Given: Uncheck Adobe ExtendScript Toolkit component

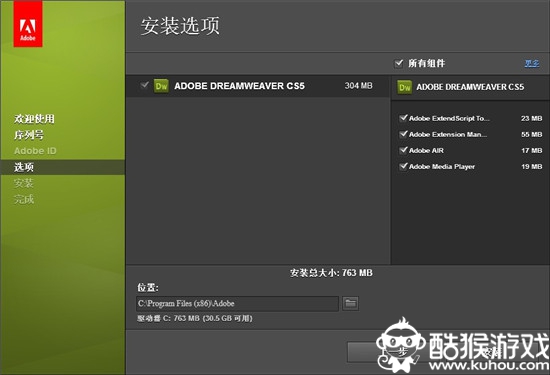Looking at the screenshot, I should click(x=403, y=118).
